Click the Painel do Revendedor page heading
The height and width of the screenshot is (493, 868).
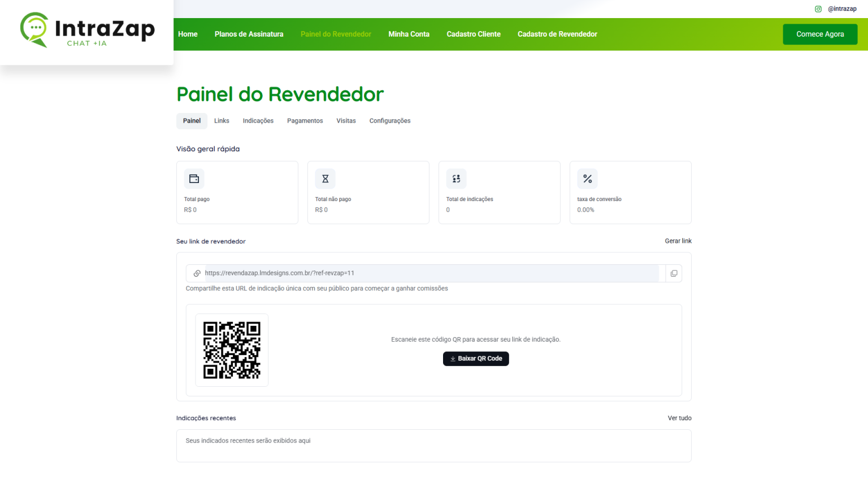[x=280, y=94]
